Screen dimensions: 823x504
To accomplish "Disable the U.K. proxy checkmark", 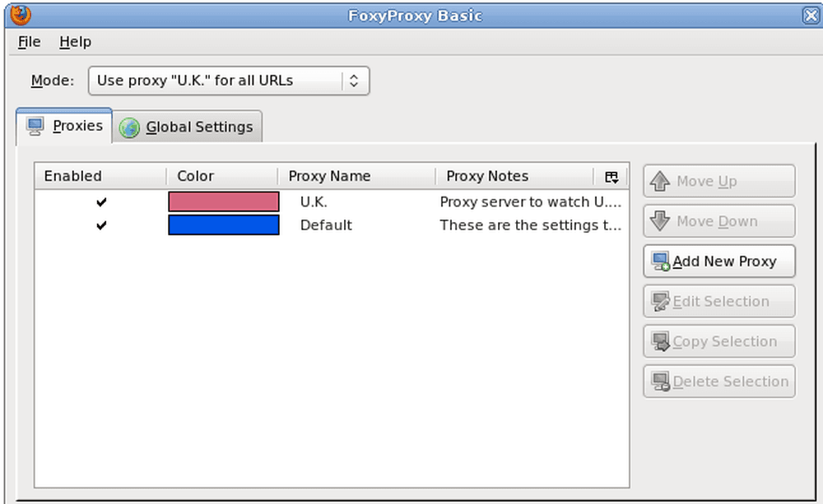I will (x=101, y=202).
